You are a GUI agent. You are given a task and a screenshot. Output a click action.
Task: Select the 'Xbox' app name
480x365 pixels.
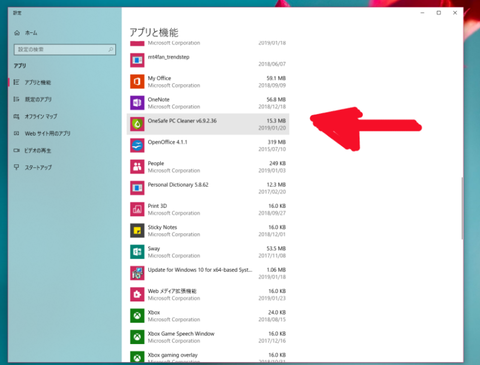pyautogui.click(x=154, y=312)
